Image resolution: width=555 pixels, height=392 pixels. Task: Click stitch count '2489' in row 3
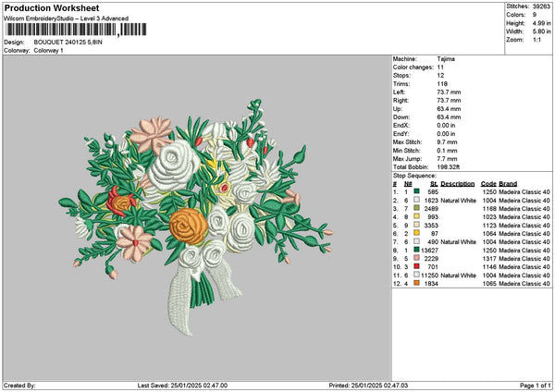[431, 209]
